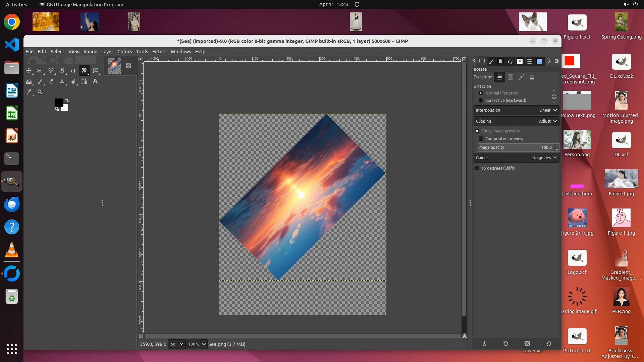This screenshot has height=362, width=644.
Task: Enable 15 degrees (Shift) constraint
Action: click(477, 168)
